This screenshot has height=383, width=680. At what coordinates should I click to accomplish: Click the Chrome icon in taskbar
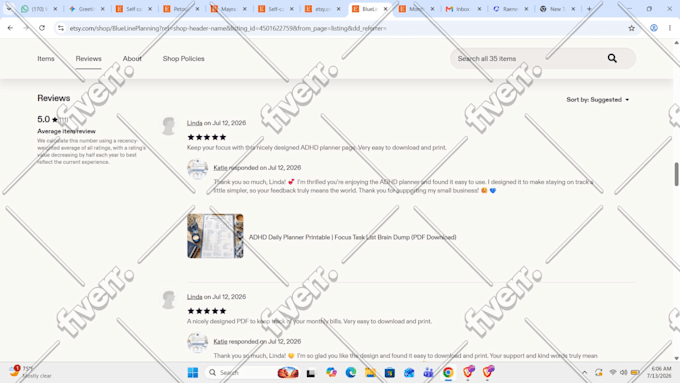coord(448,373)
